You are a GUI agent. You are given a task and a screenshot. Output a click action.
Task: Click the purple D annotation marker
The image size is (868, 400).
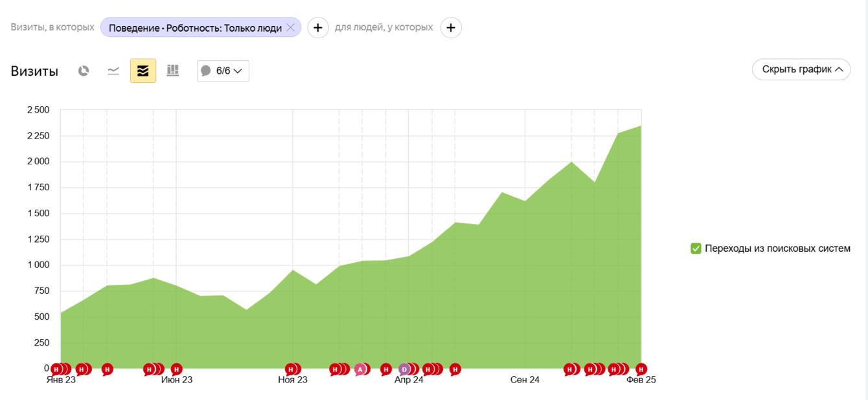(404, 370)
